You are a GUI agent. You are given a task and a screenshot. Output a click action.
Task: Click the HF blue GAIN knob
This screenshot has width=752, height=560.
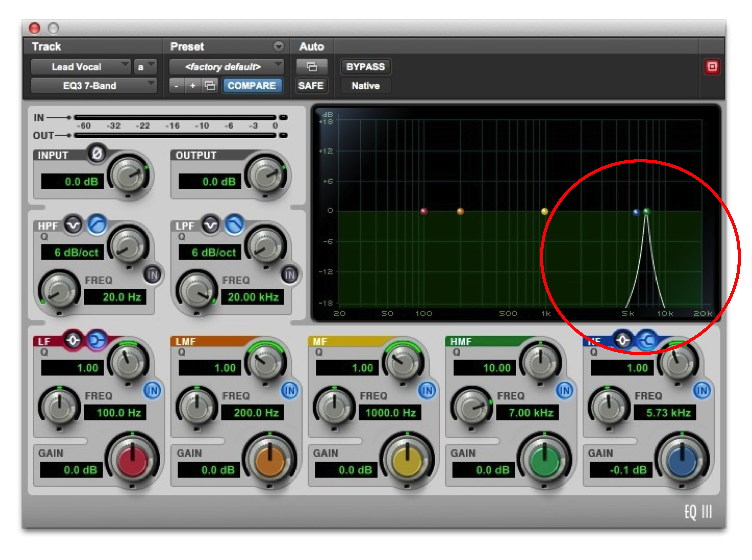tap(682, 460)
